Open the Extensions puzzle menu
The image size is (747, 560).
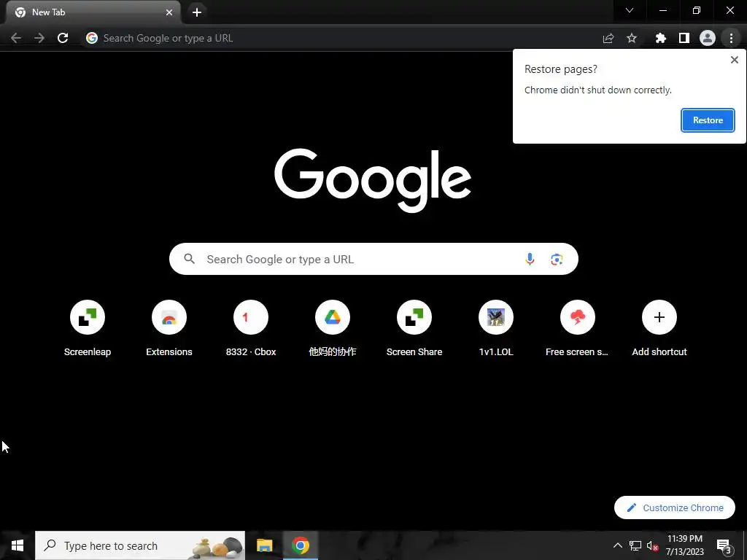[661, 38]
